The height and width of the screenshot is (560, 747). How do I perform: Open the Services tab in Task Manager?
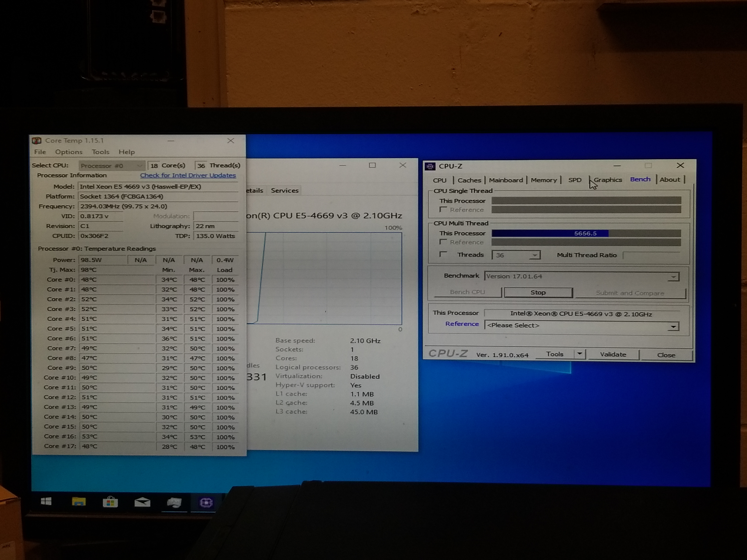pos(285,190)
